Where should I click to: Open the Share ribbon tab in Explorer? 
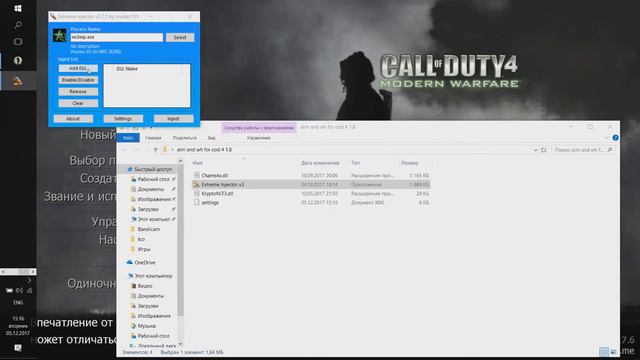pyautogui.click(x=184, y=138)
